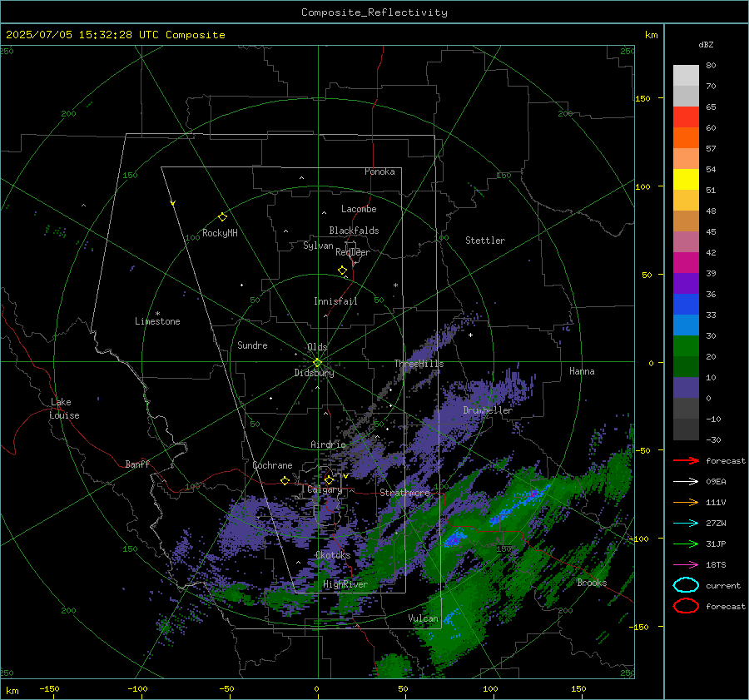Click the dark orange swatch above 57
This screenshot has width=749, height=700.
[x=686, y=137]
